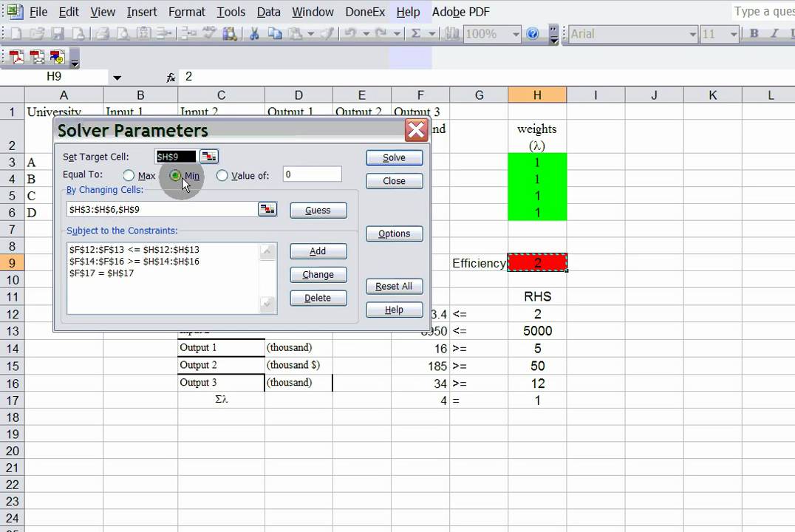Image resolution: width=795 pixels, height=532 pixels.
Task: Click the Paste clipboard icon
Action: pyautogui.click(x=296, y=34)
